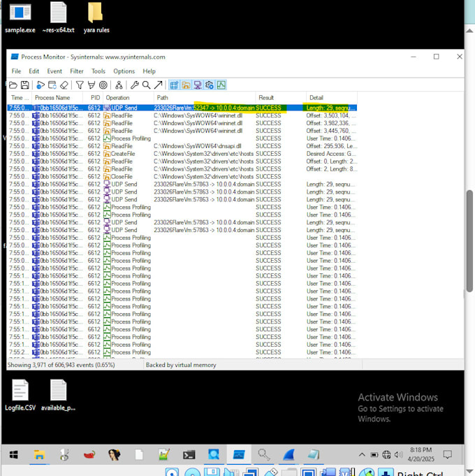
Task: Open File Explorer from the taskbar
Action: click(x=39, y=454)
